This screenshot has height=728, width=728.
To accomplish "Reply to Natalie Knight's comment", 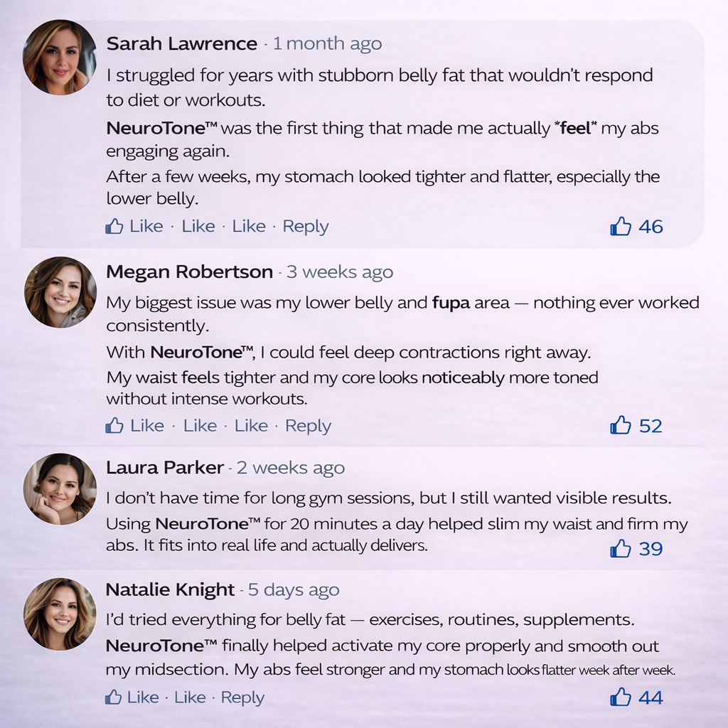I will coord(242,697).
